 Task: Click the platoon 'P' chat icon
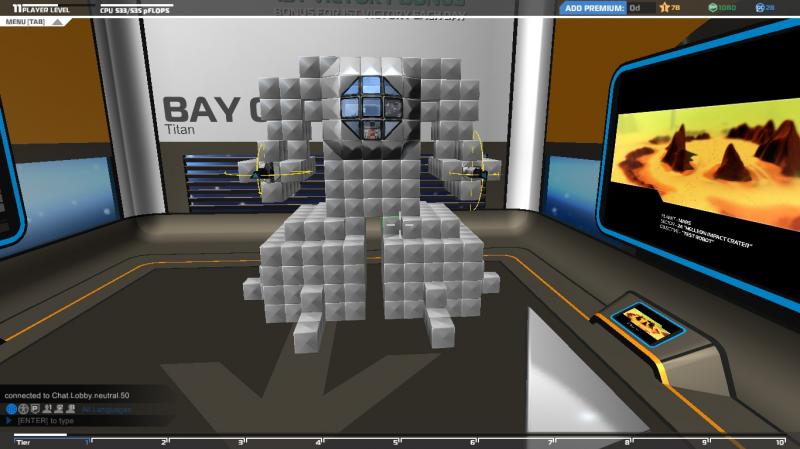click(x=35, y=409)
